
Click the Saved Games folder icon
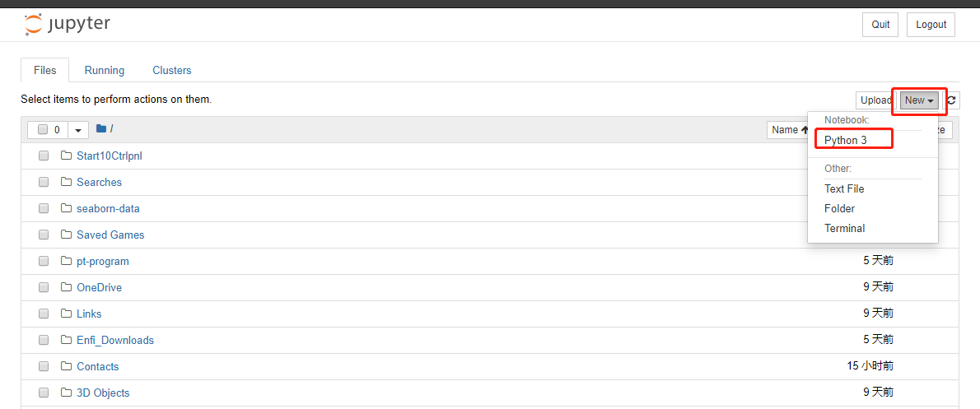click(x=67, y=235)
